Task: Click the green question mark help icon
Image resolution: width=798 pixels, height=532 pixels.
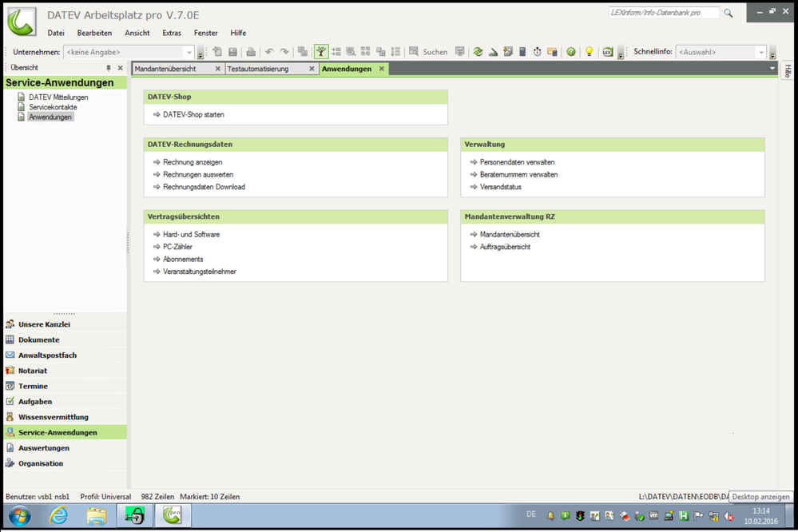Action: (x=571, y=51)
